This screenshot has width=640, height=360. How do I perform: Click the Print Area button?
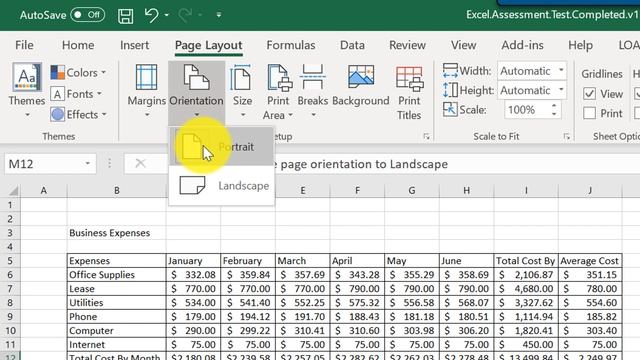278,92
